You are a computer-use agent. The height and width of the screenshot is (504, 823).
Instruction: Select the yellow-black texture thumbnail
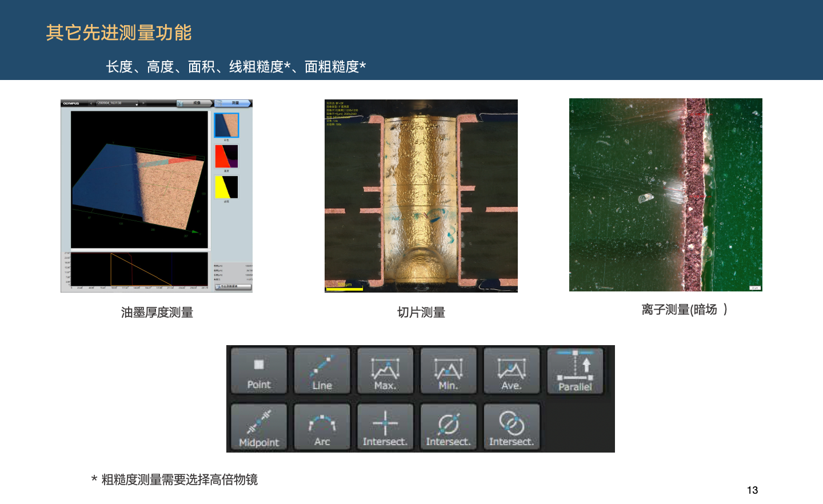(x=226, y=187)
